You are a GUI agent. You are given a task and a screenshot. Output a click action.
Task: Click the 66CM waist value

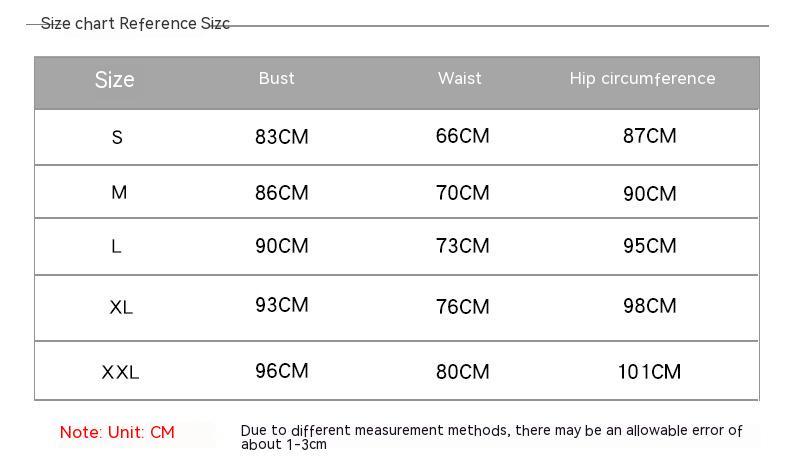(x=463, y=136)
